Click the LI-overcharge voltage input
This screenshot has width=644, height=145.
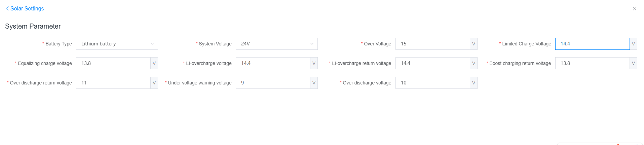[273, 63]
